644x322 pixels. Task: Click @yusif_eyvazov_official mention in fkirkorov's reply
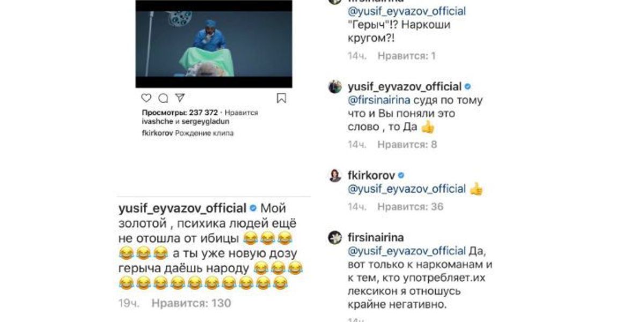tap(407, 189)
